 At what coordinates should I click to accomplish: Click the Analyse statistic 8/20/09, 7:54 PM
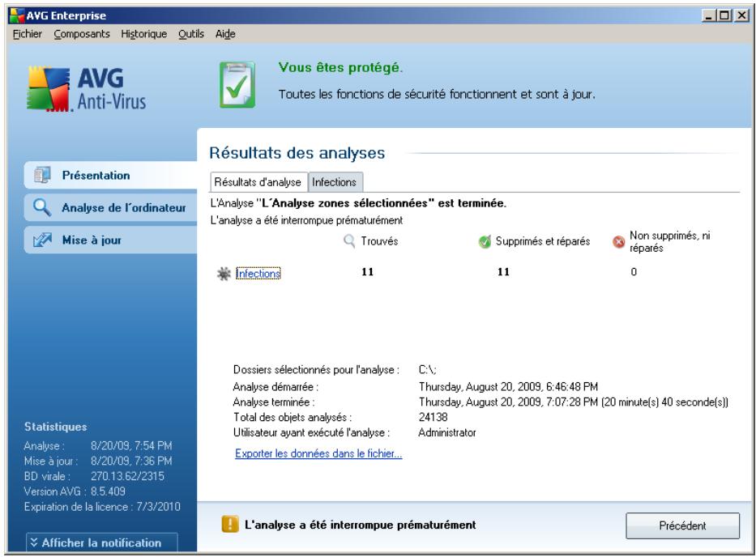tap(131, 446)
